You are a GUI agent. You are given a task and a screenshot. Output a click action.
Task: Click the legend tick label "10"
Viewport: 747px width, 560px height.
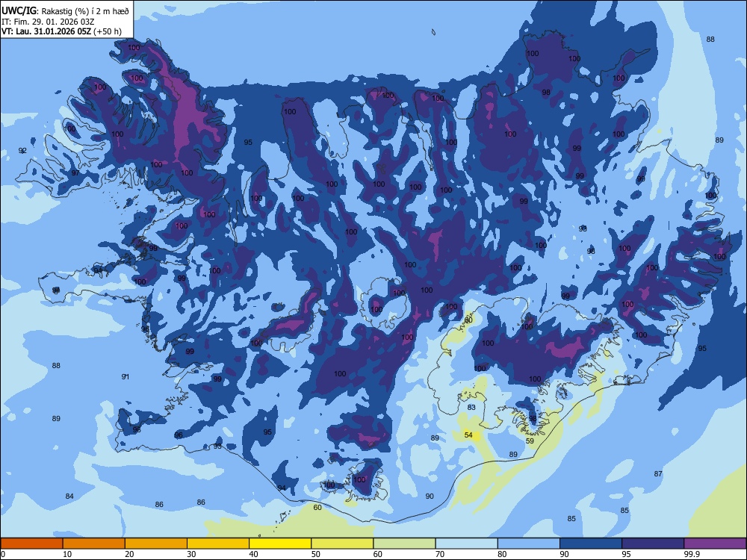coord(67,554)
